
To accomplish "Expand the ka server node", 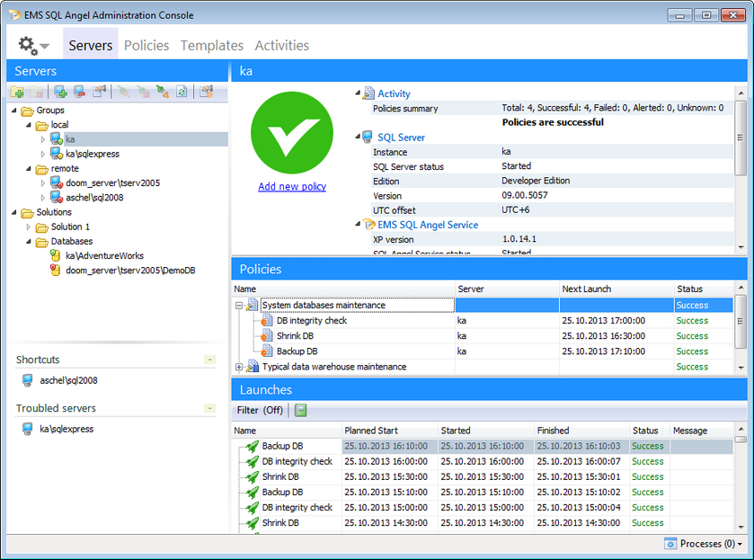I will (x=43, y=139).
